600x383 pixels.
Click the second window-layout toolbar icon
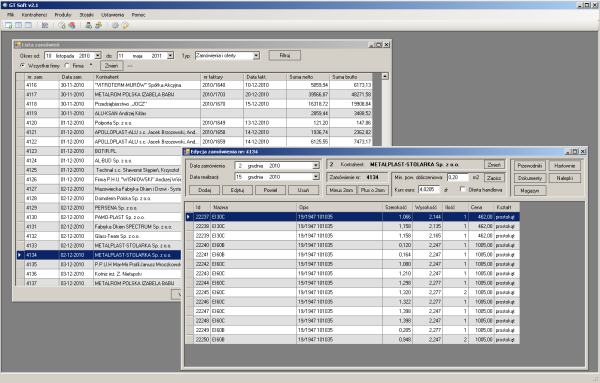(x=18, y=25)
